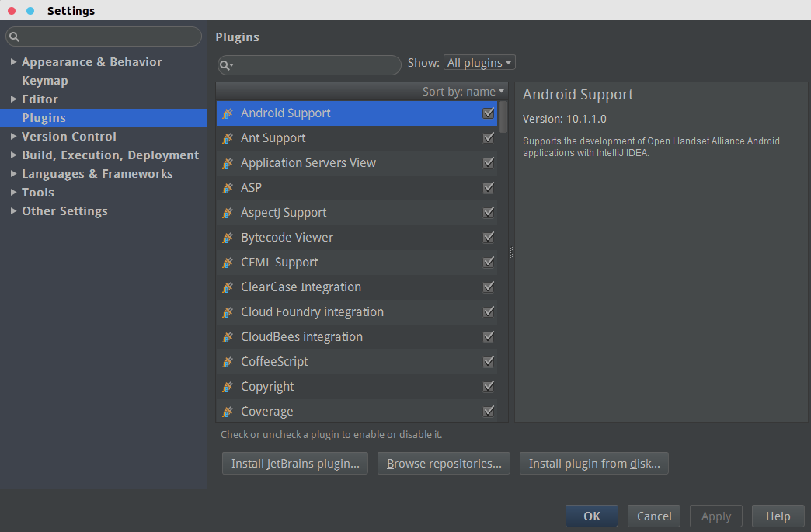This screenshot has width=811, height=532.
Task: Focus the plugin search field
Action: click(309, 65)
